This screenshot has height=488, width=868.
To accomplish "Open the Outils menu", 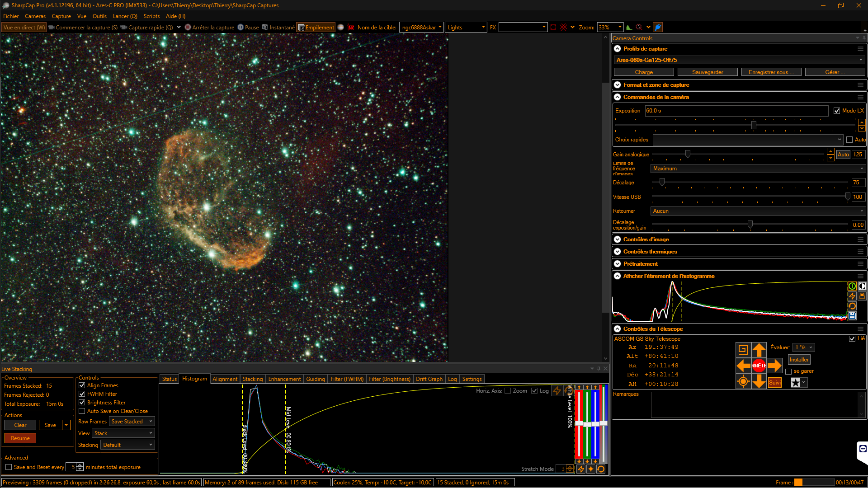I will click(99, 16).
